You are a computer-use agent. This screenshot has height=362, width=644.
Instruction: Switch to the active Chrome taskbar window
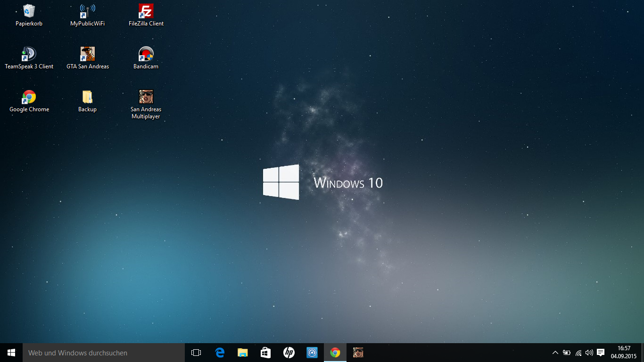[335, 353]
